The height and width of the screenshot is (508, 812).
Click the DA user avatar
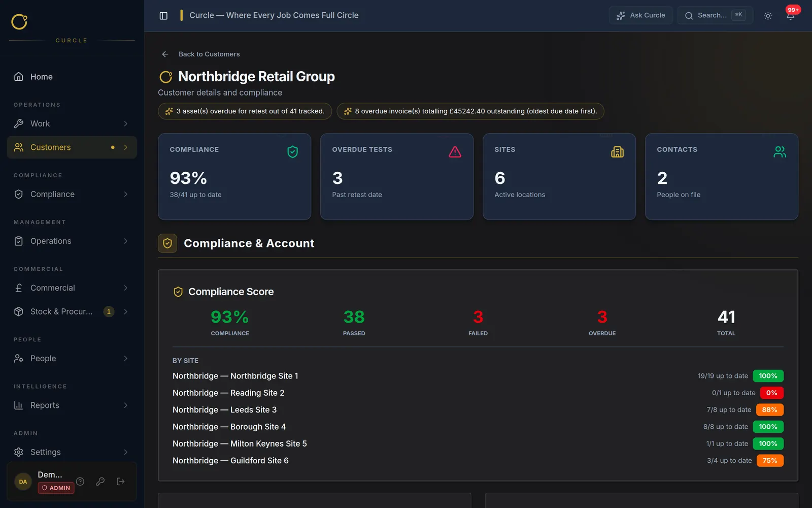[x=23, y=482]
